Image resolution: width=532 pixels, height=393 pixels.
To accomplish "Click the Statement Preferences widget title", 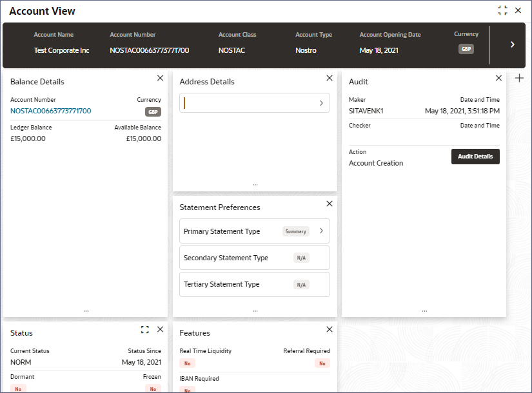I will (x=220, y=207).
